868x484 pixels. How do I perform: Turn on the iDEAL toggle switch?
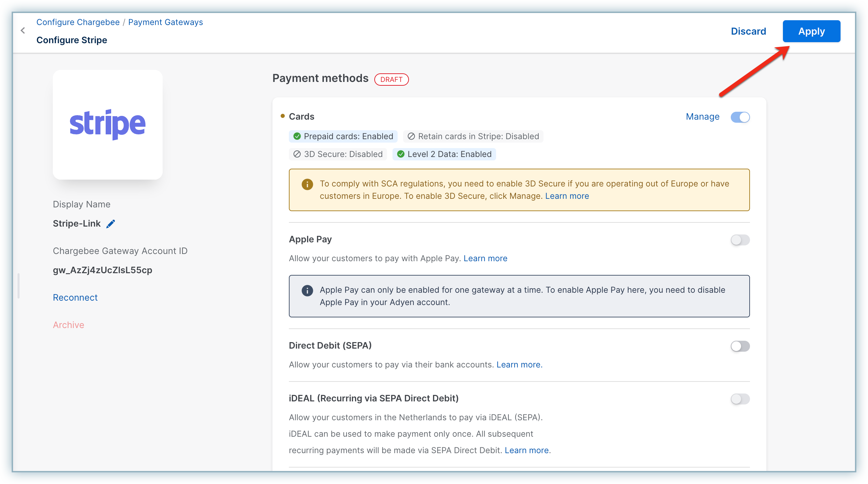(x=740, y=399)
